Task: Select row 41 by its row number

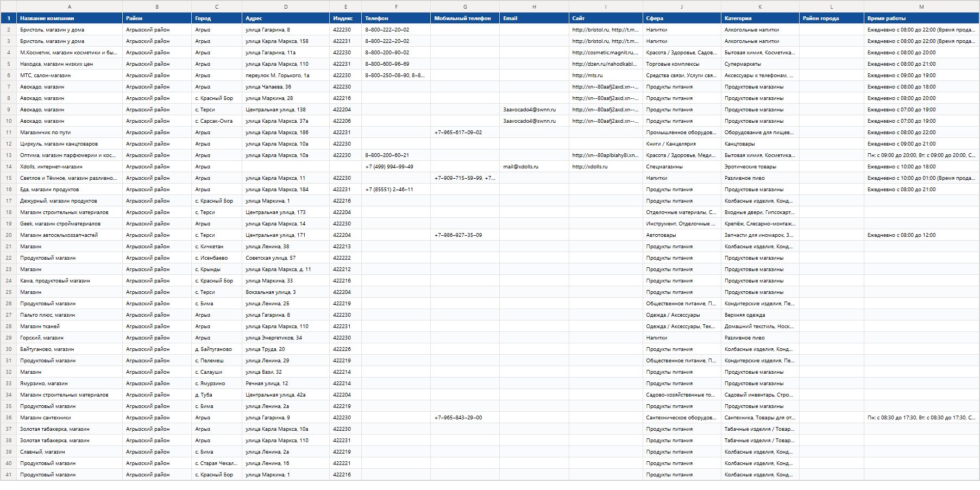Action: (x=8, y=475)
